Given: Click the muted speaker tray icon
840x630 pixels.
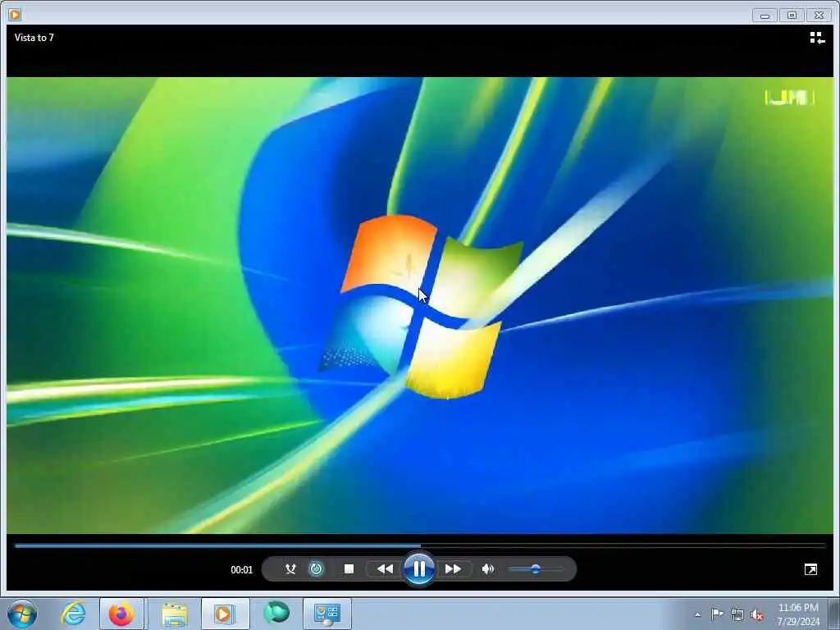Looking at the screenshot, I should coord(757,615).
